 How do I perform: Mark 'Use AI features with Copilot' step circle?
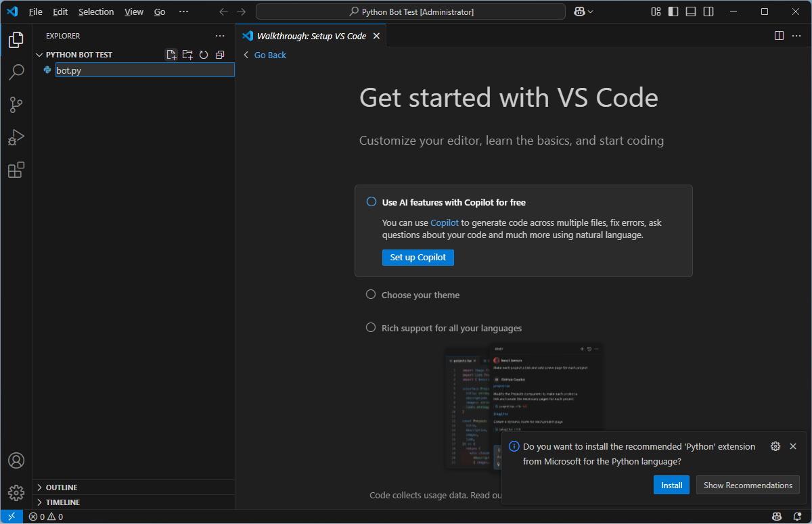tap(371, 201)
